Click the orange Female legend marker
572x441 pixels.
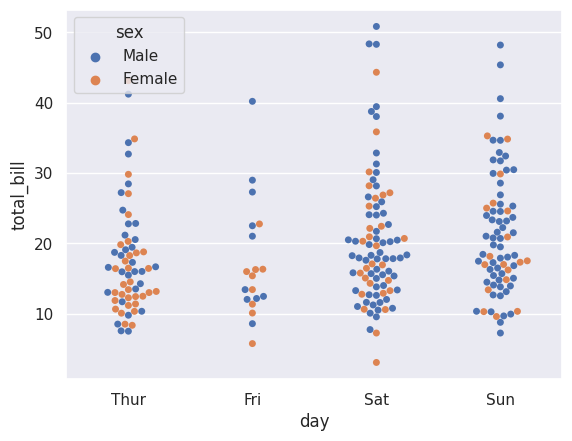coord(95,80)
